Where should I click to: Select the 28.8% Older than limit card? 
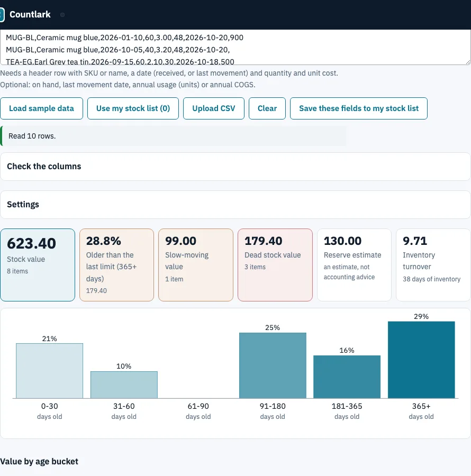coord(116,265)
